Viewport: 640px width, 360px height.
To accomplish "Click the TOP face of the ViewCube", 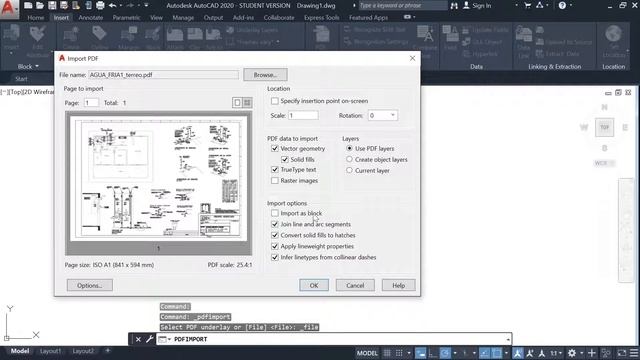I will coord(604,127).
